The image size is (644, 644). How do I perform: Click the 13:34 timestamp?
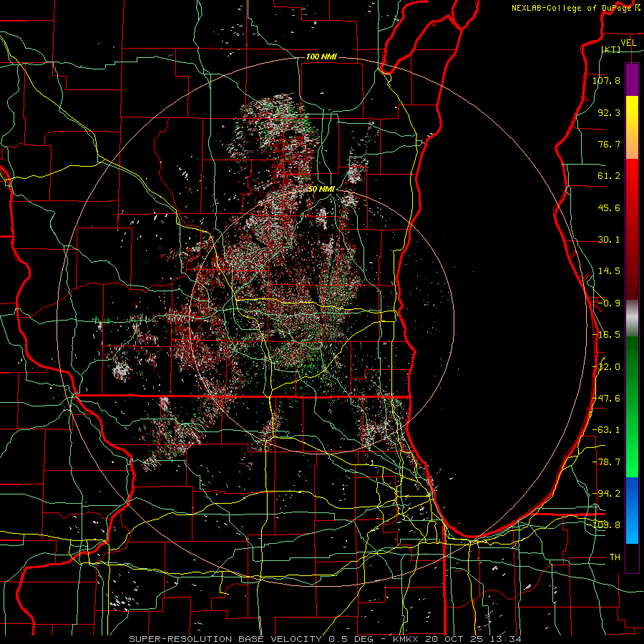coord(507,639)
